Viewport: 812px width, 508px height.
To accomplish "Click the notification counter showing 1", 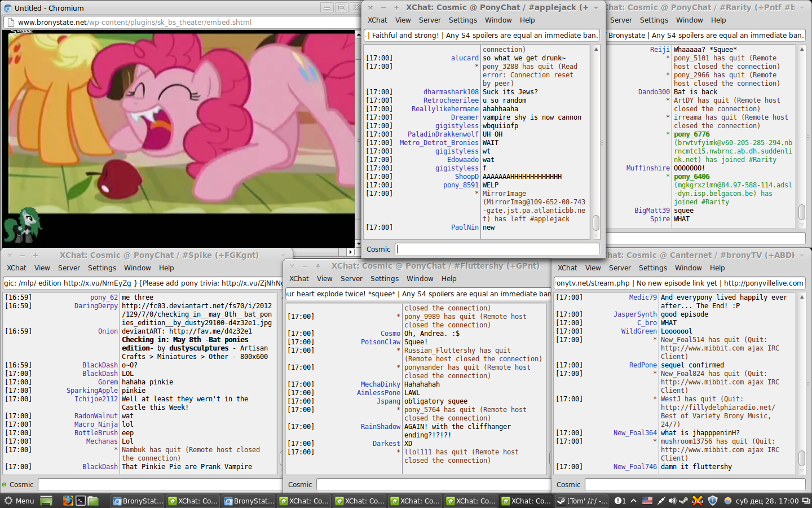I will (620, 501).
